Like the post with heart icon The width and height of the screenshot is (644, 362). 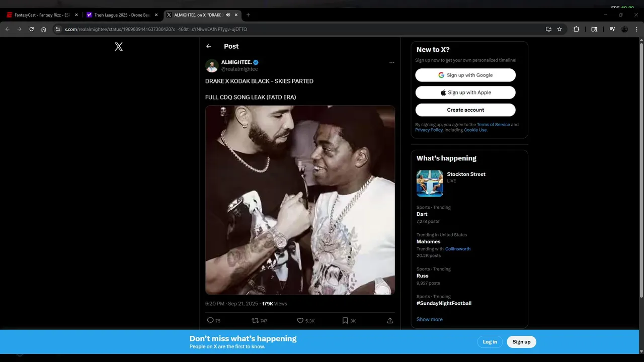[x=300, y=320]
